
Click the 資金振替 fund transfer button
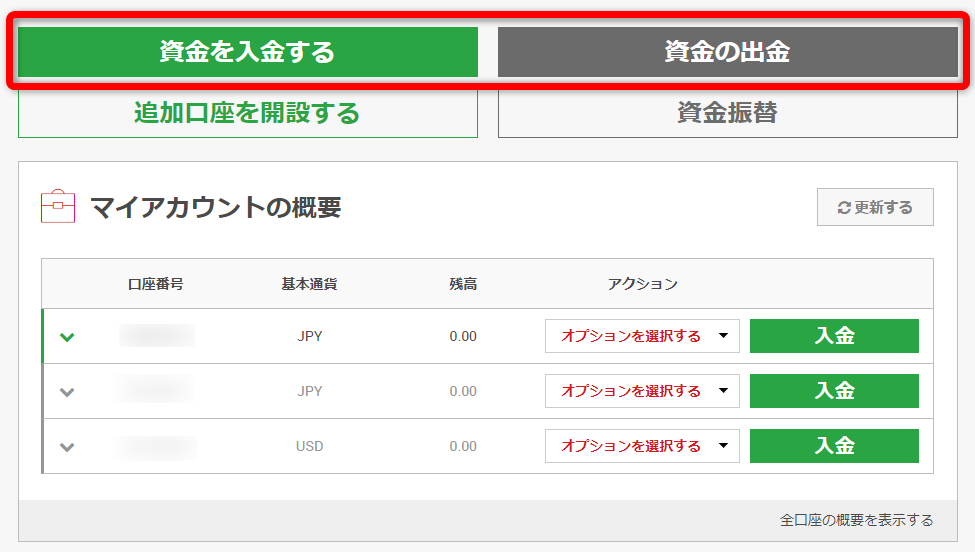click(x=728, y=113)
